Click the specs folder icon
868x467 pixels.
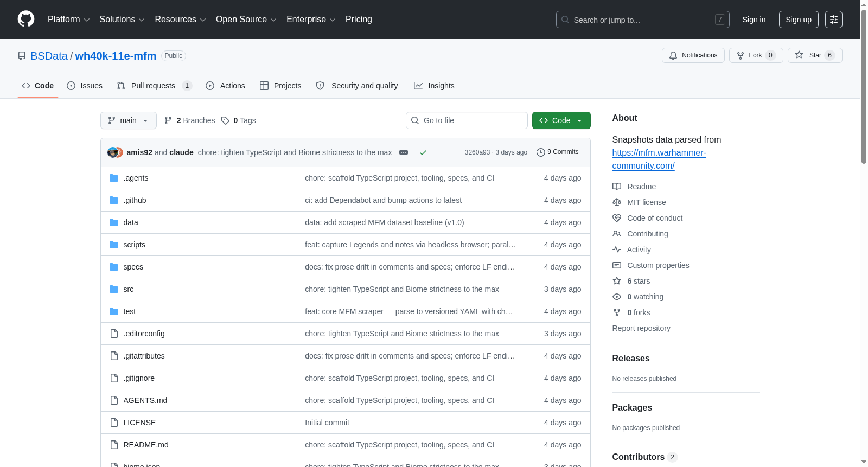pyautogui.click(x=114, y=267)
